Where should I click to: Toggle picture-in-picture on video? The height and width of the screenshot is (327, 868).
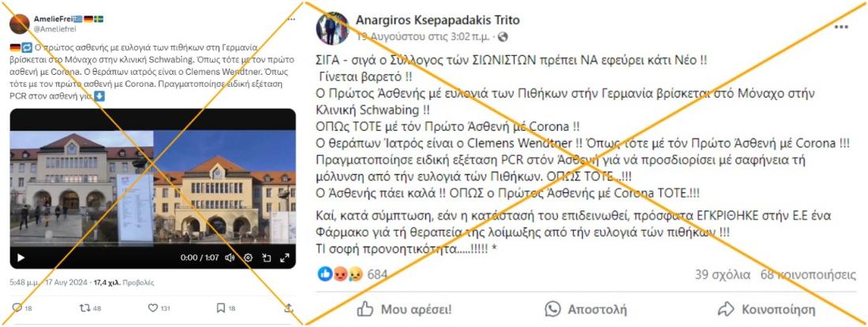click(x=266, y=258)
